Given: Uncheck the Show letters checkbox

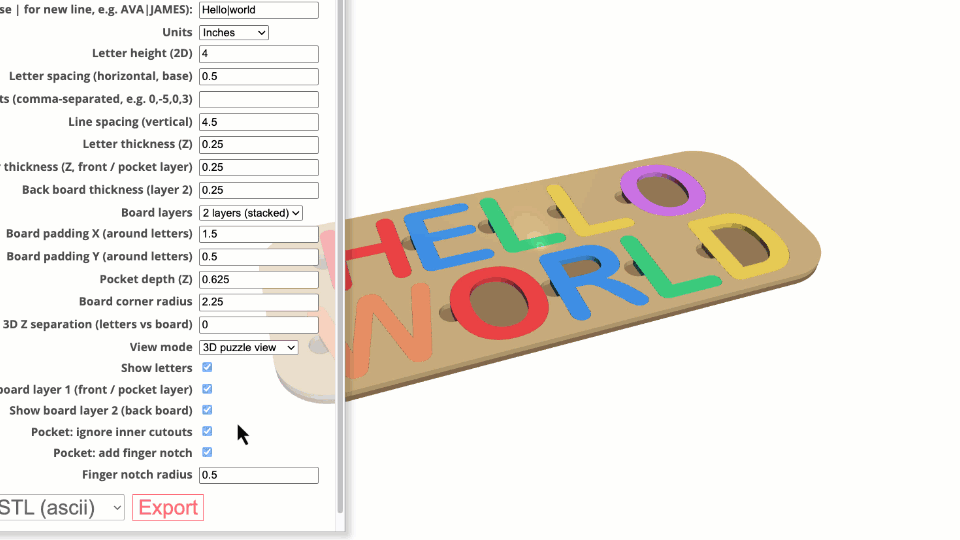Looking at the screenshot, I should [207, 368].
